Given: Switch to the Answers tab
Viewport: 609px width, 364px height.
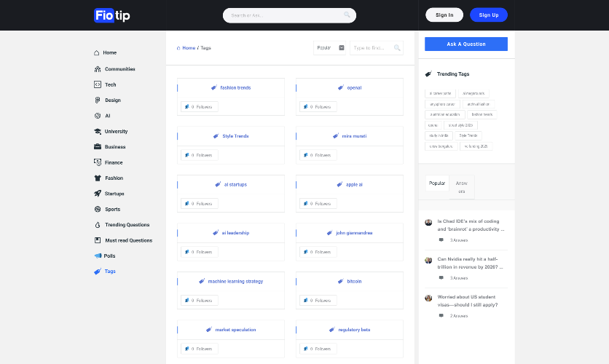Looking at the screenshot, I should click(x=461, y=186).
